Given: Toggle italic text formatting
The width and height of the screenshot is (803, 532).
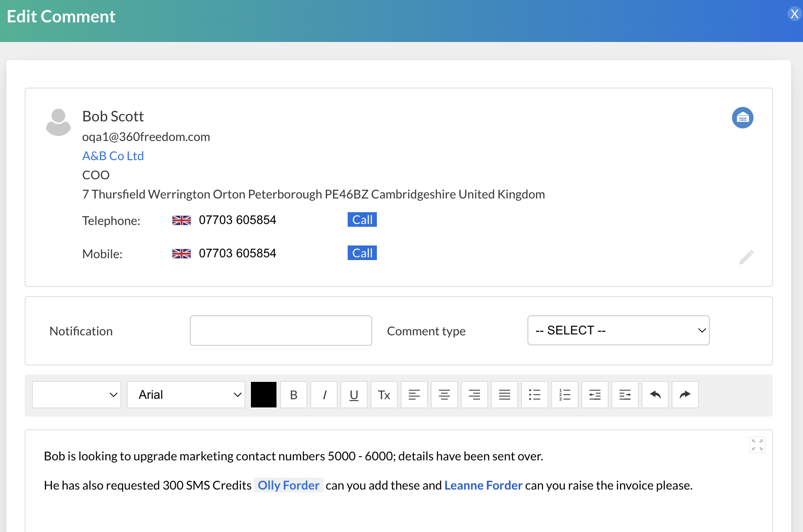Looking at the screenshot, I should click(324, 395).
